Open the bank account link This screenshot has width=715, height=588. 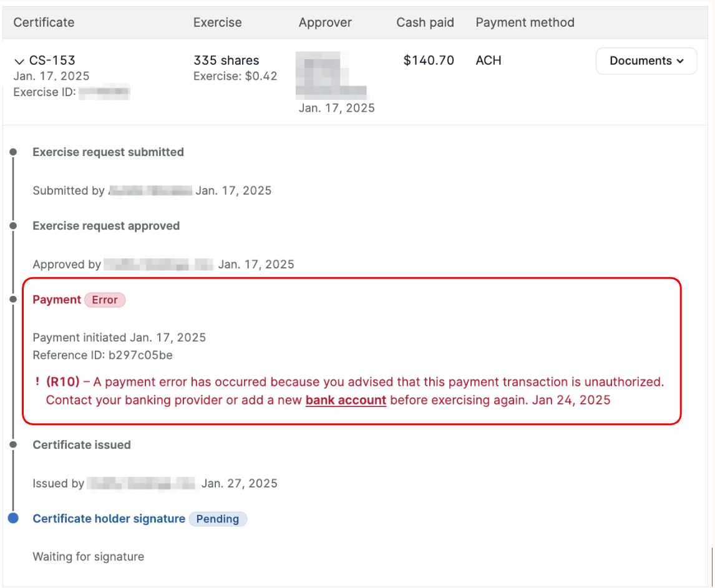click(x=346, y=400)
